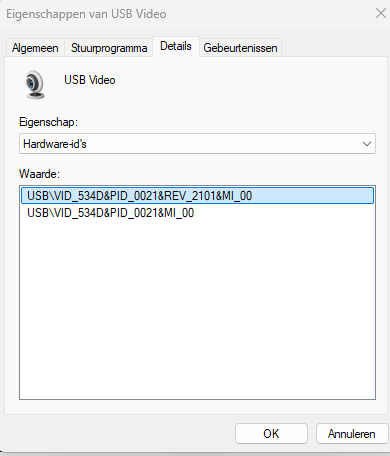Click the Hardware-id's text in the selector
The width and height of the screenshot is (390, 456).
(55, 144)
